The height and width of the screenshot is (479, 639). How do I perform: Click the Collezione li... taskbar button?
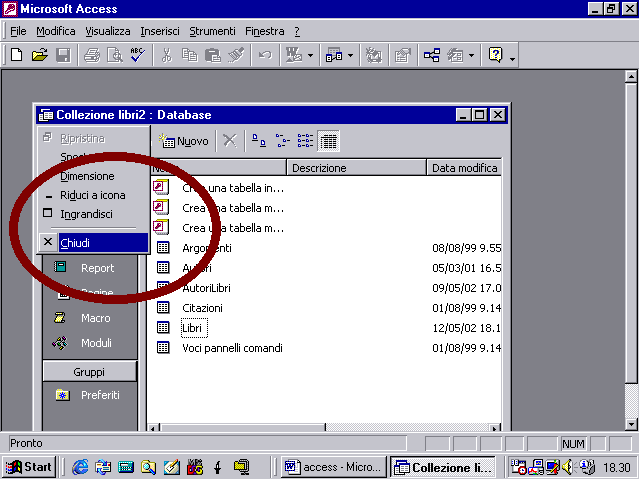(x=443, y=467)
